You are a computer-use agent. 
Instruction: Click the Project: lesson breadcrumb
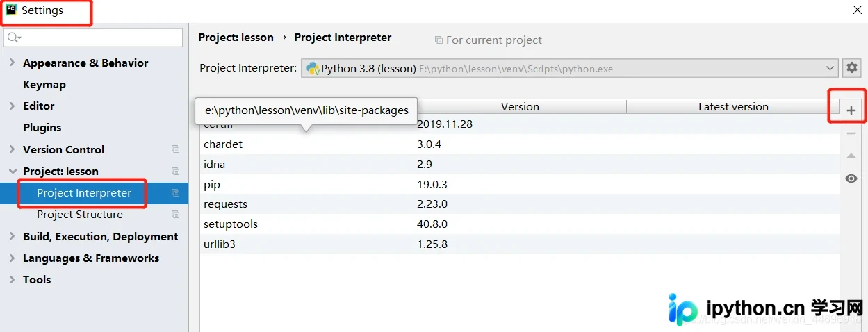click(236, 38)
